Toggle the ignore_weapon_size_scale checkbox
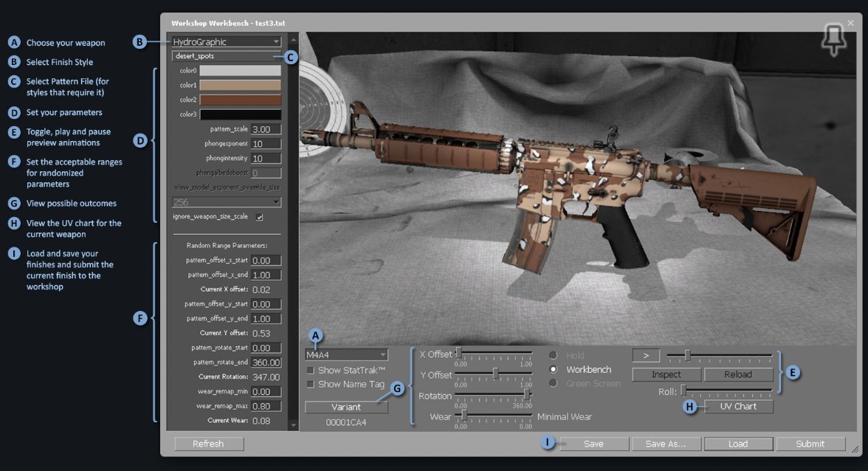Image resolution: width=868 pixels, height=471 pixels. point(260,217)
